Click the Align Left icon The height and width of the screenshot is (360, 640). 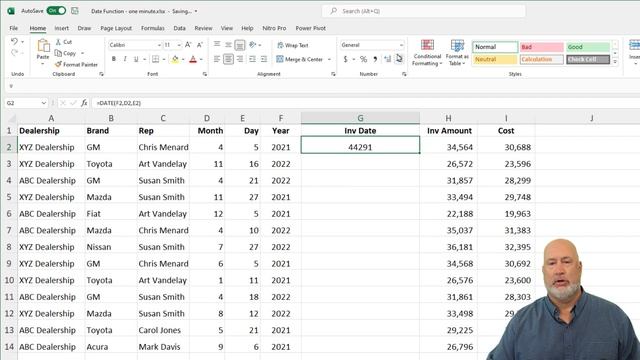tap(217, 59)
